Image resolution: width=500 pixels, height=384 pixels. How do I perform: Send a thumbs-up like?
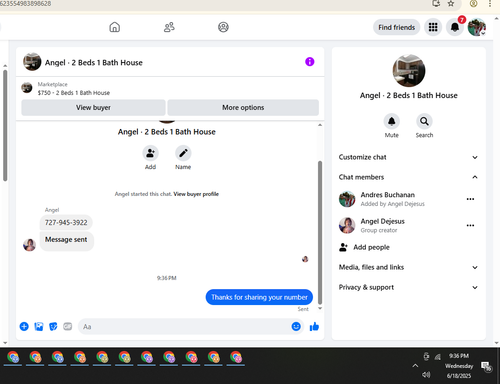(314, 327)
